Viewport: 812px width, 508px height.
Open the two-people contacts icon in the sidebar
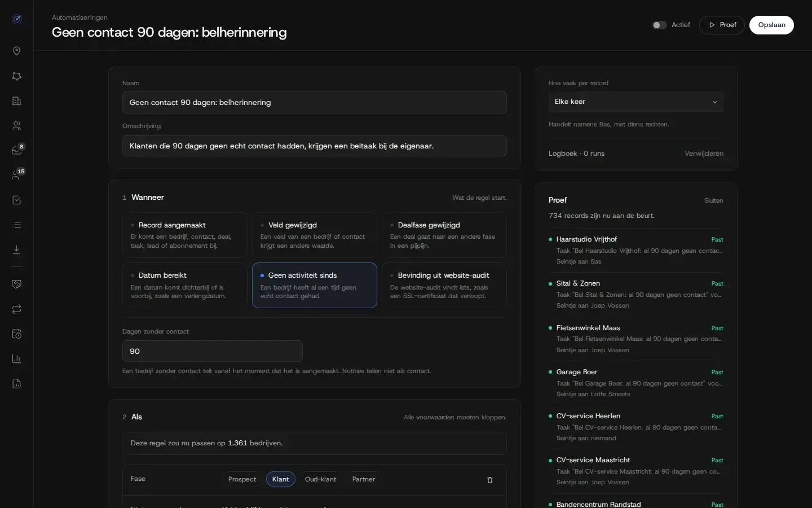click(17, 126)
